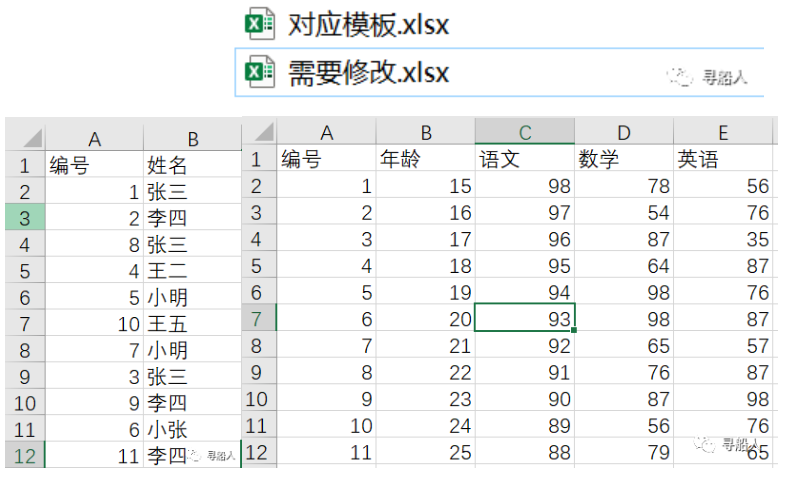Click 数学 score 64
The height and width of the screenshot is (477, 812).
click(624, 265)
